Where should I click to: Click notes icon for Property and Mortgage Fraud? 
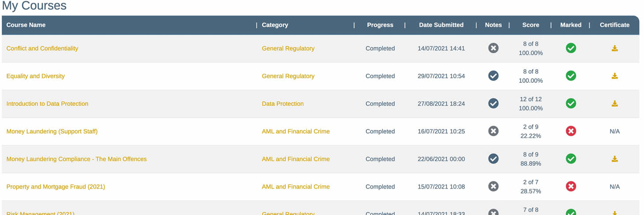coord(493,187)
